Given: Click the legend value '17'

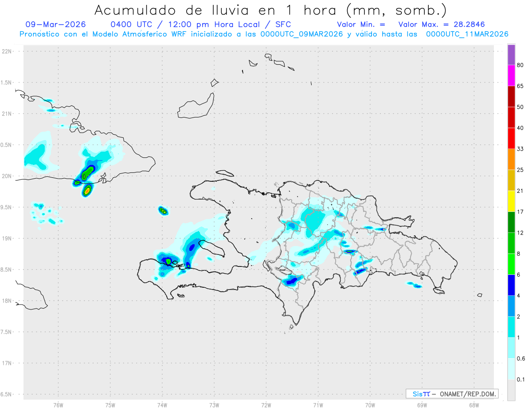Looking at the screenshot, I should tap(520, 212).
